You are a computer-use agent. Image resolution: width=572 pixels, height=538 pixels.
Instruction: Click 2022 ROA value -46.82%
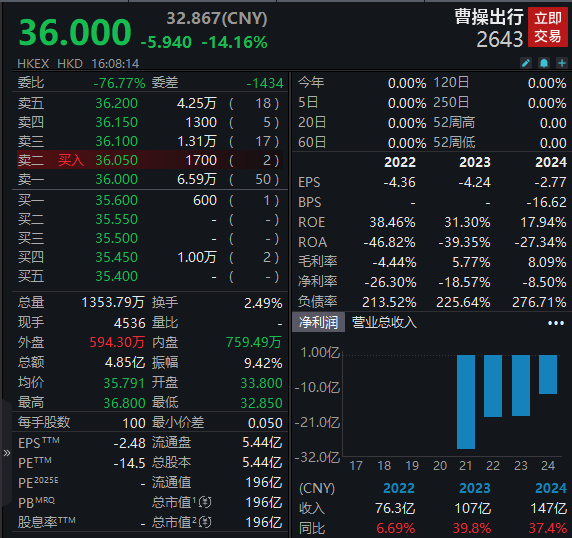coord(389,242)
